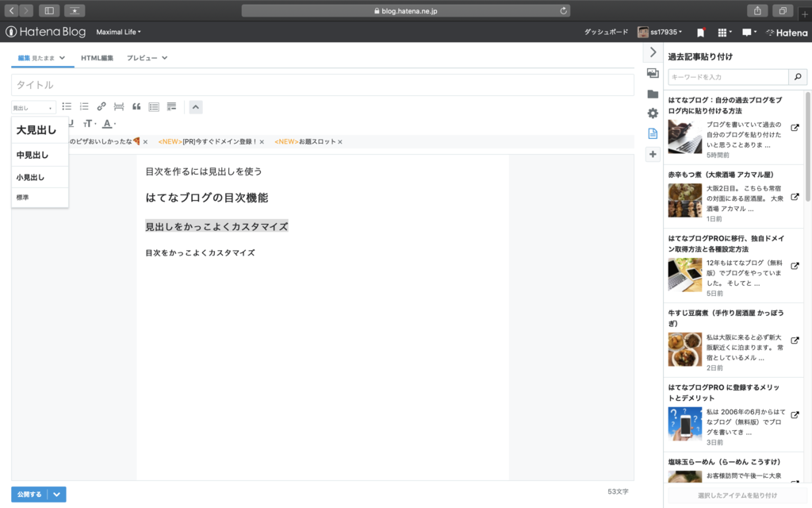The height and width of the screenshot is (508, 812).
Task: Collapse the right sidebar panel
Action: click(653, 52)
